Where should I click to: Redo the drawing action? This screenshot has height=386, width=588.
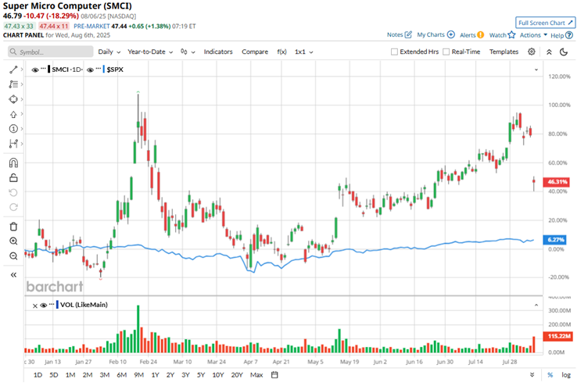13,207
